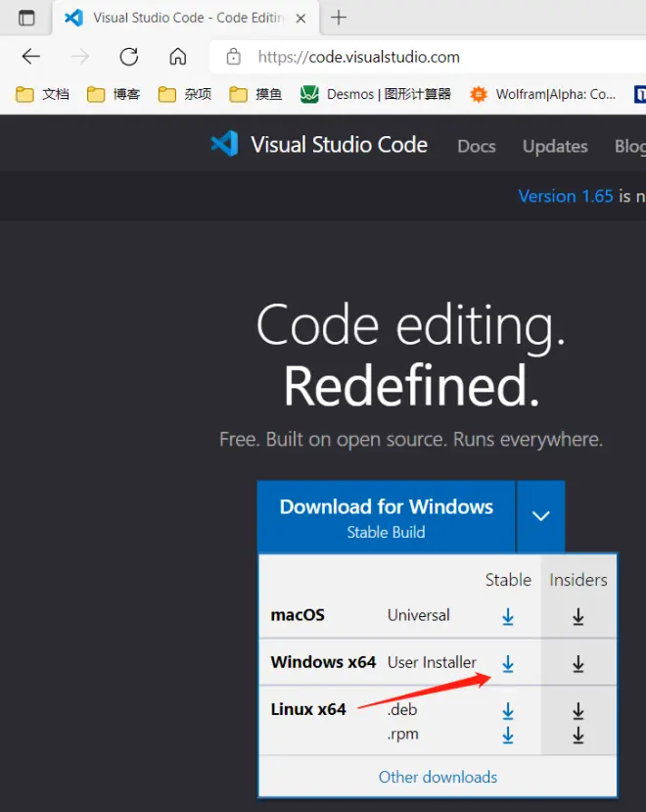
Task: Reload the page with the refresh icon
Action: tap(129, 57)
